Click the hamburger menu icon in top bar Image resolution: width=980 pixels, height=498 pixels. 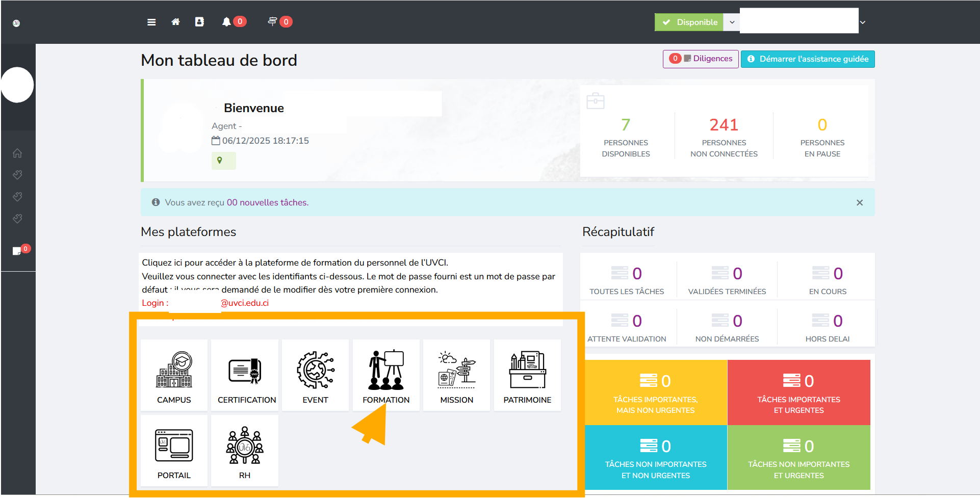(151, 22)
